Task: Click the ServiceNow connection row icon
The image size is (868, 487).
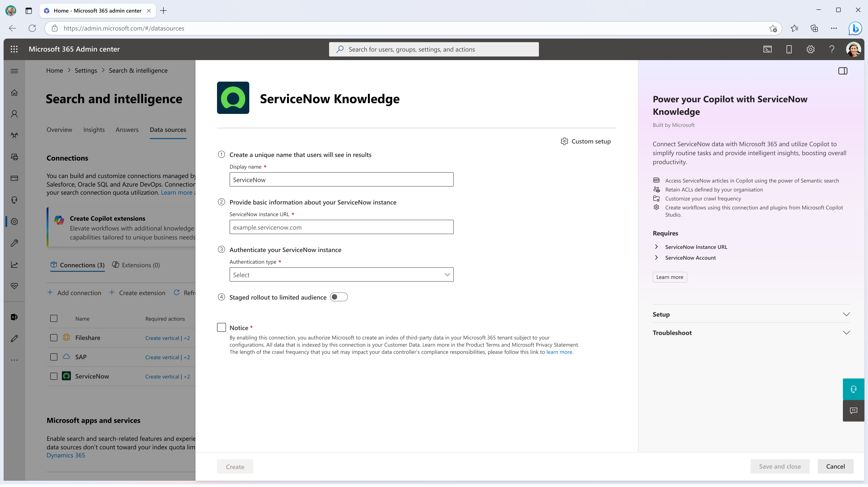Action: pos(66,376)
